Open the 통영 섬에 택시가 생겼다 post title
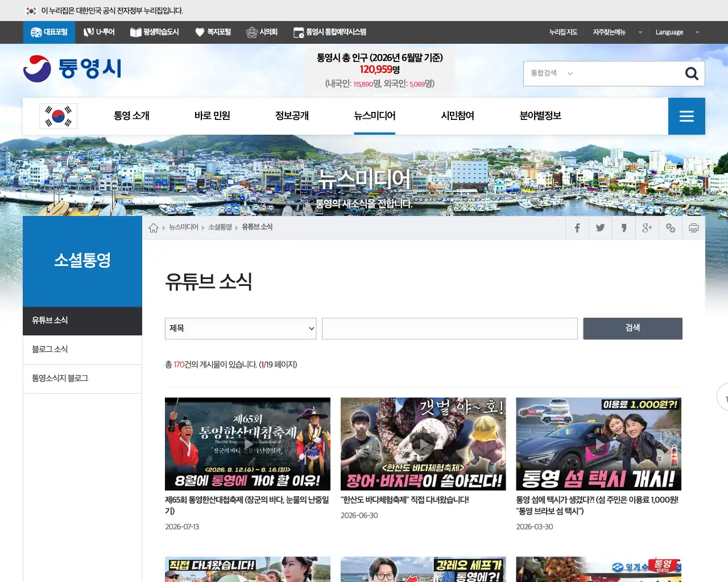This screenshot has height=582, width=728. 597,505
